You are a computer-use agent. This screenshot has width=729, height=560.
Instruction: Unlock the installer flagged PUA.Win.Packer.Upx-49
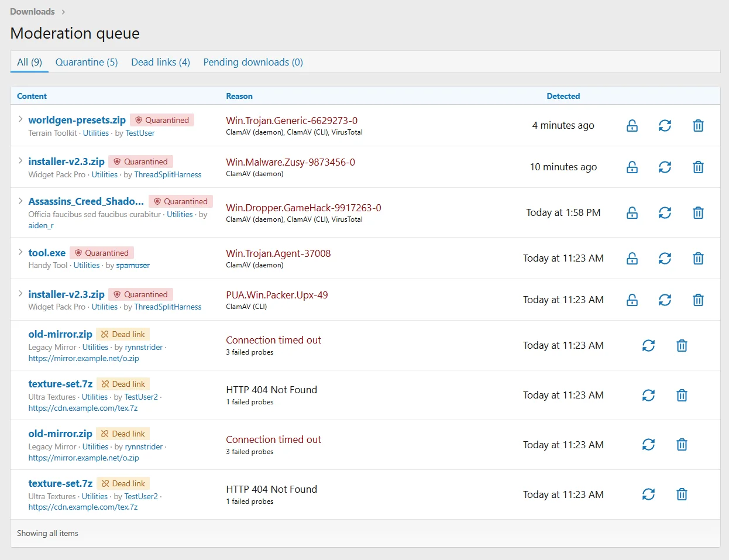coord(632,300)
